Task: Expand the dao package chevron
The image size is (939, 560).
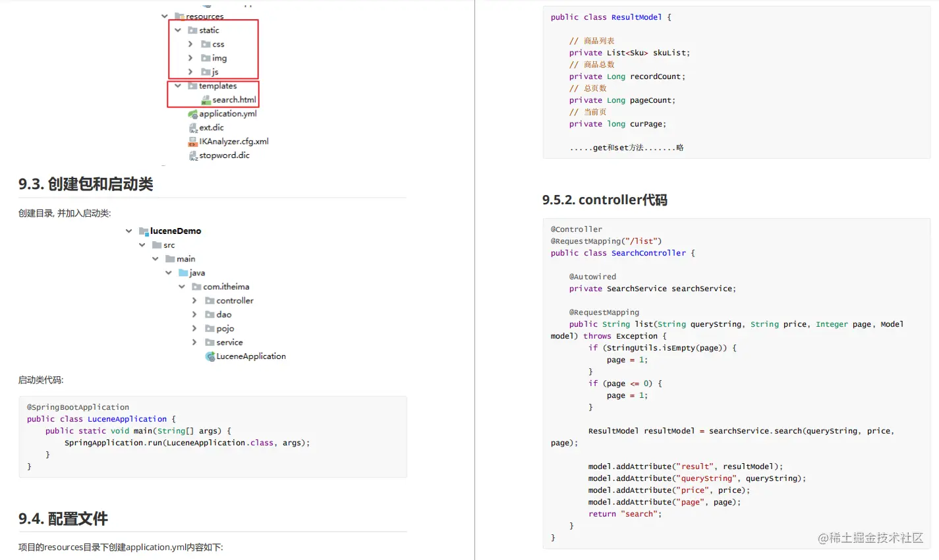Action: 194,314
